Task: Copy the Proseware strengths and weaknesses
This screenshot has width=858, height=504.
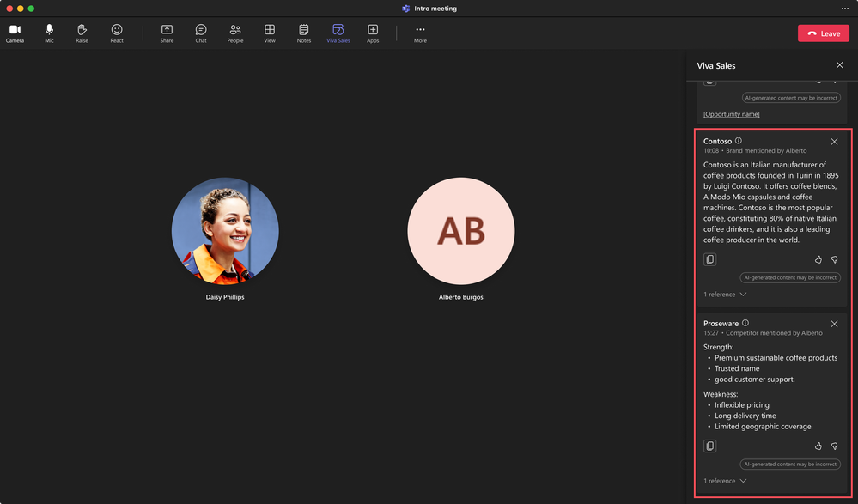Action: [x=709, y=446]
